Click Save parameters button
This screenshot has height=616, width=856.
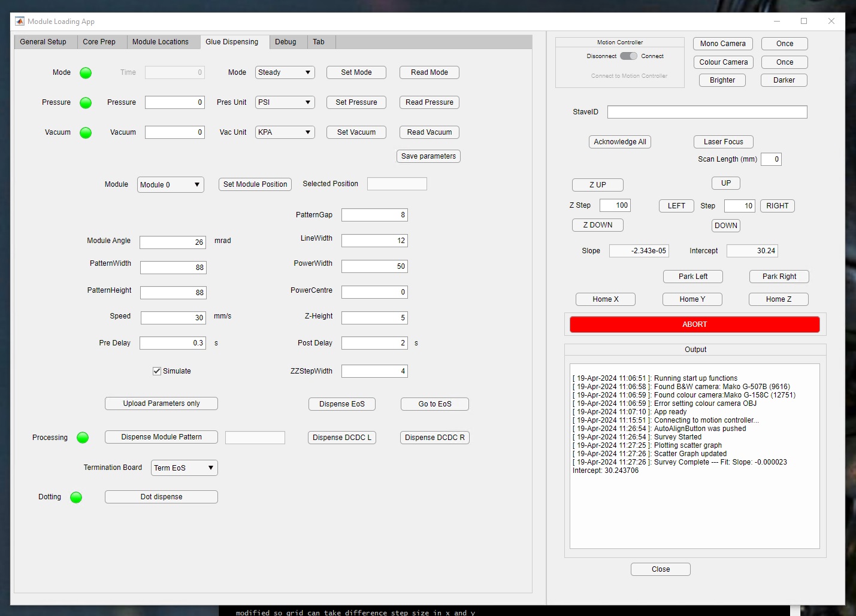428,156
